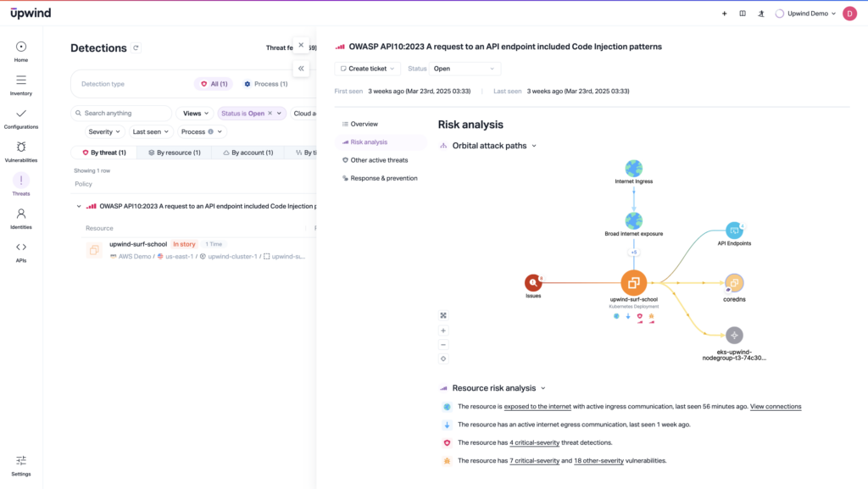Open Vulnerabilities in the left sidebar

coord(21,151)
